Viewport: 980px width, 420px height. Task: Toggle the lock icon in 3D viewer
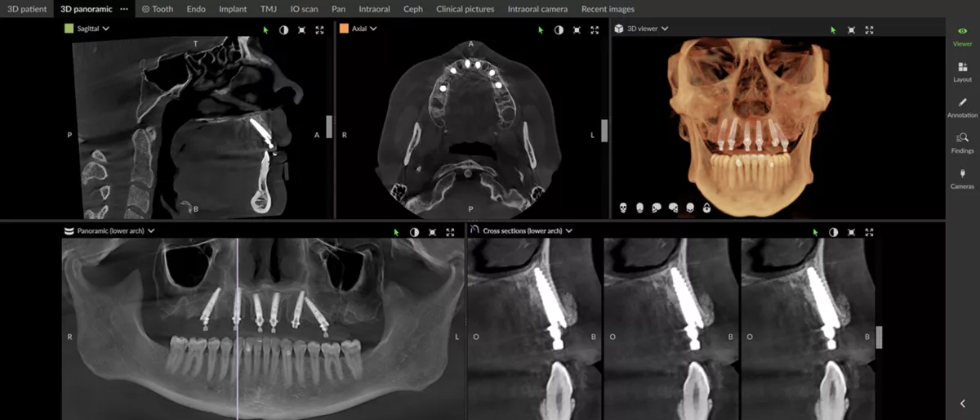(706, 208)
